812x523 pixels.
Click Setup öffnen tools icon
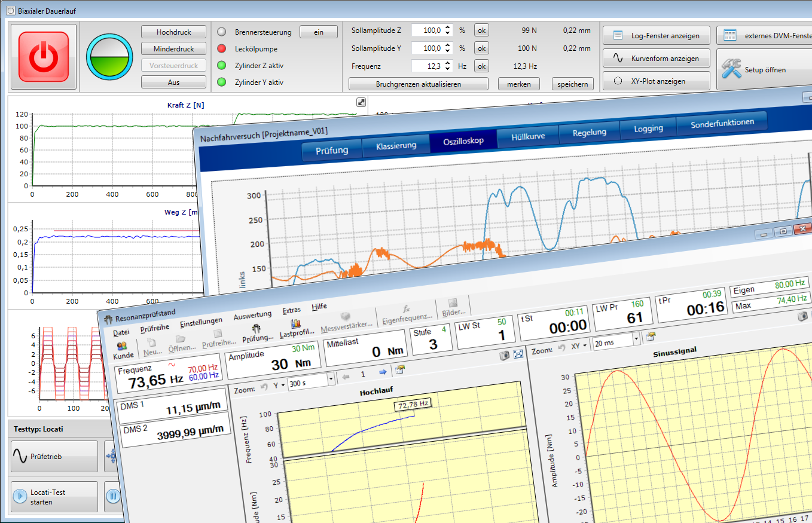point(731,69)
